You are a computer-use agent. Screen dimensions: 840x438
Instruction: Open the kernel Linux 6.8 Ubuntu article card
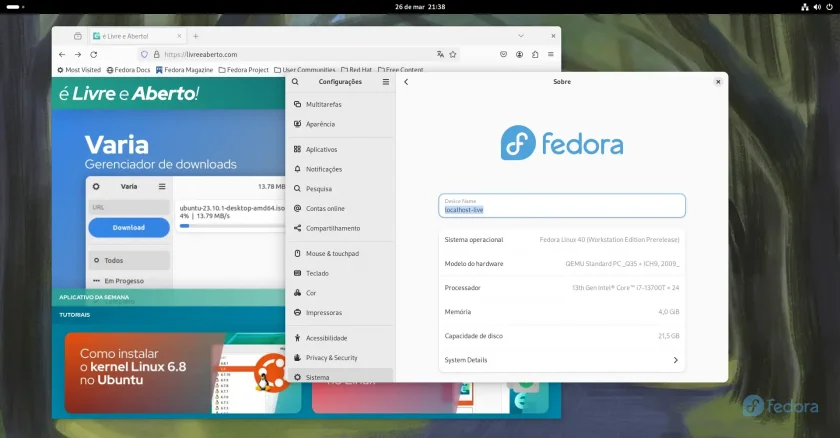click(x=183, y=373)
